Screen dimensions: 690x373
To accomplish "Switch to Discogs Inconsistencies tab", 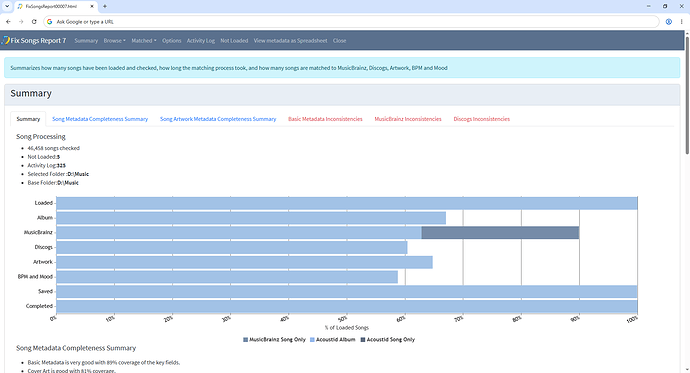I will pyautogui.click(x=481, y=119).
